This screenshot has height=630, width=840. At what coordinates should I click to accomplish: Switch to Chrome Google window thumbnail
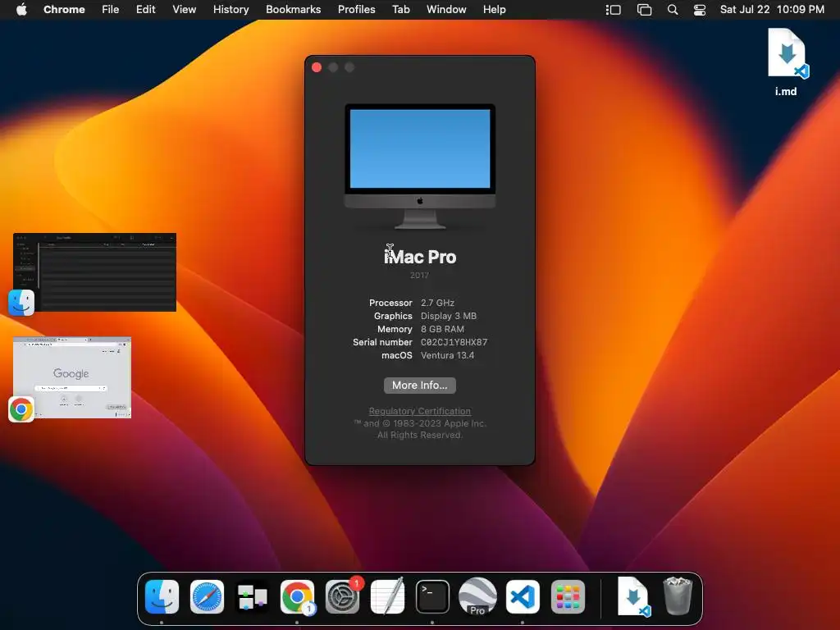[x=72, y=377]
